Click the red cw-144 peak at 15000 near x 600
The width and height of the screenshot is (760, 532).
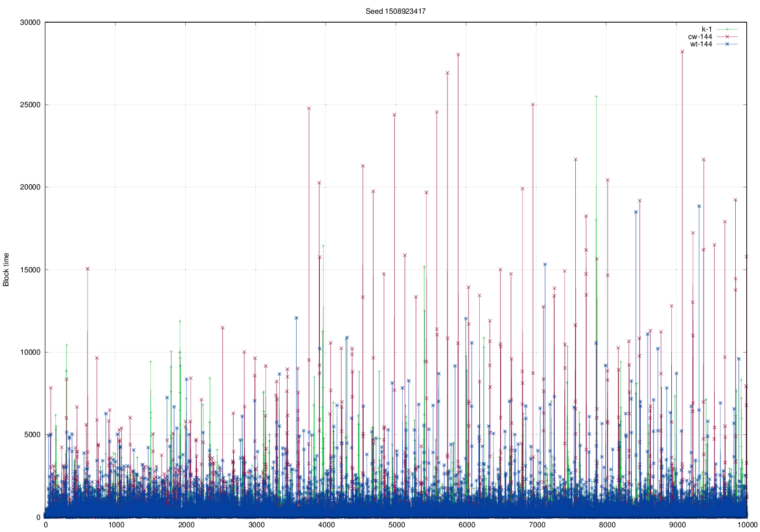(x=88, y=269)
